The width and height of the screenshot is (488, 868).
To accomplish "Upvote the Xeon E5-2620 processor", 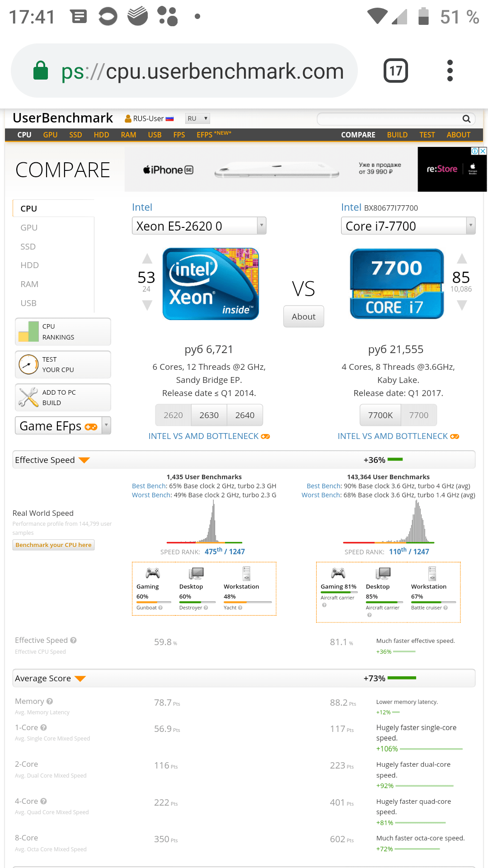I will 147,259.
